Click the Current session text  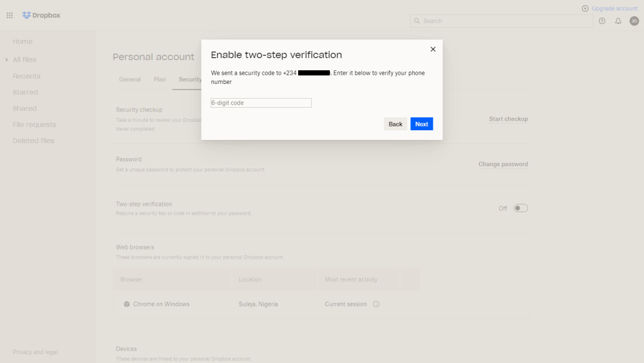(x=346, y=304)
